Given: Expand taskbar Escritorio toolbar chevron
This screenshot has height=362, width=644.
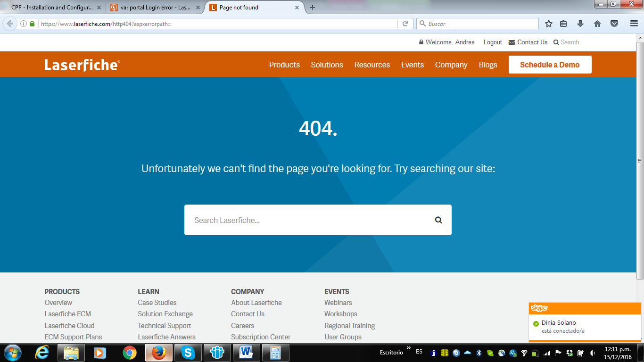Looking at the screenshot, I should point(408,348).
